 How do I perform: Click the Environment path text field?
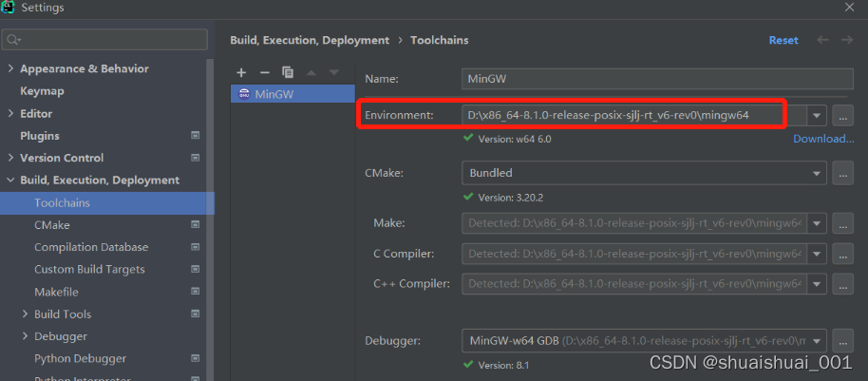point(633,116)
